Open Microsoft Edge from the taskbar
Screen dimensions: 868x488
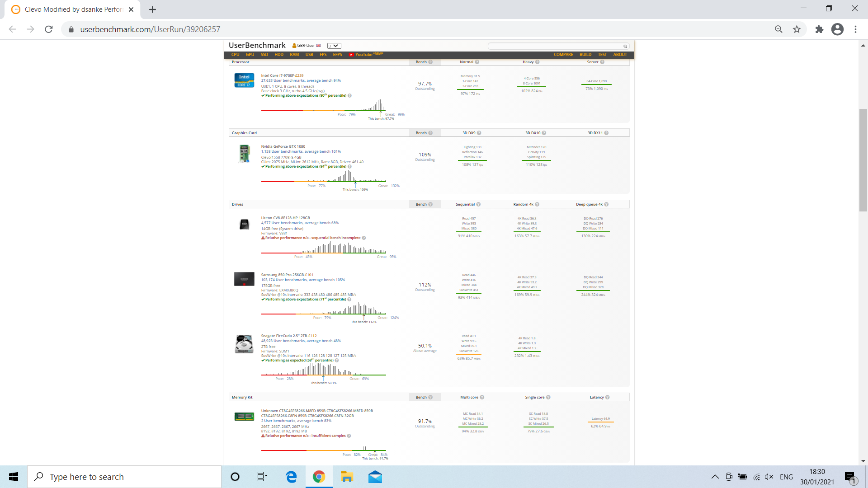tap(291, 477)
